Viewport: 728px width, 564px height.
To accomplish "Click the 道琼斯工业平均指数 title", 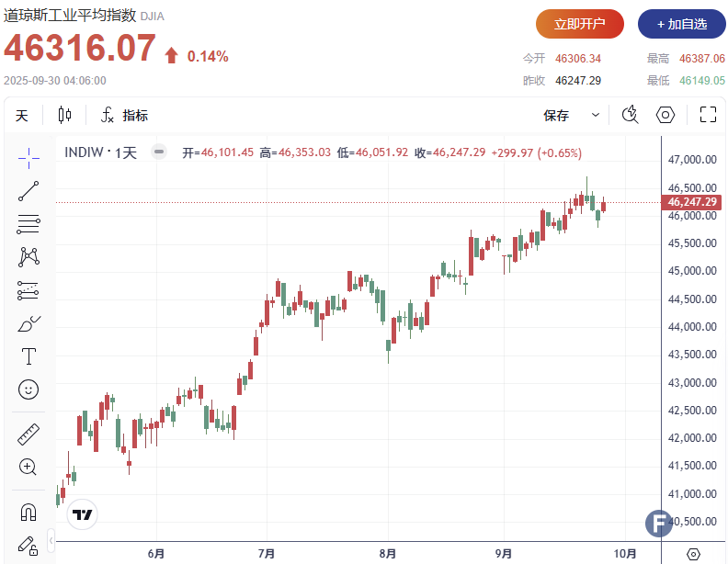I will (70, 16).
